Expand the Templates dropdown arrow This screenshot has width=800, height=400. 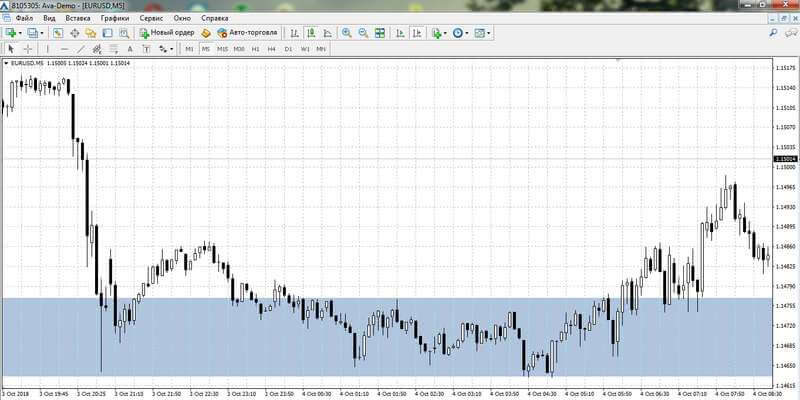point(489,33)
